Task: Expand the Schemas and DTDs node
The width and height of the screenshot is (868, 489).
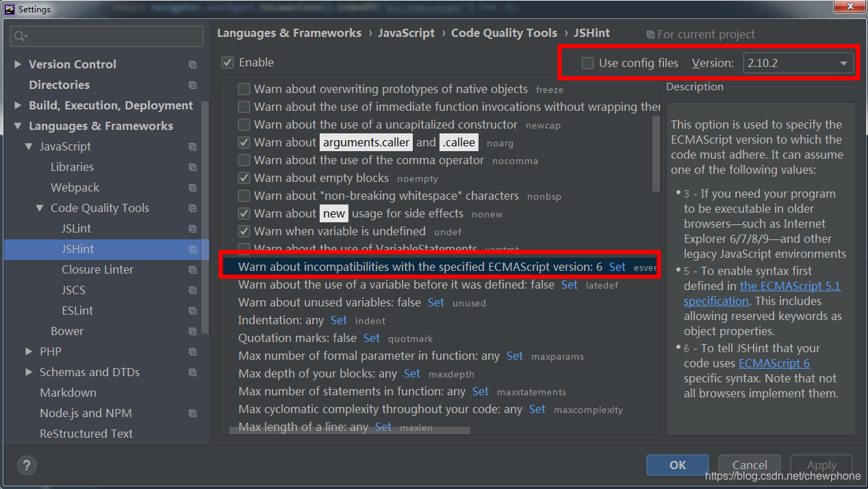Action: (x=29, y=372)
